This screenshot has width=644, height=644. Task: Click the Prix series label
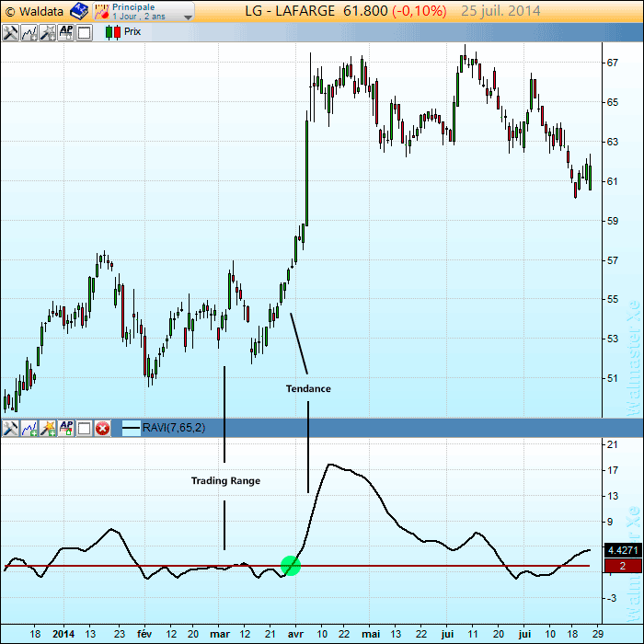pos(132,31)
